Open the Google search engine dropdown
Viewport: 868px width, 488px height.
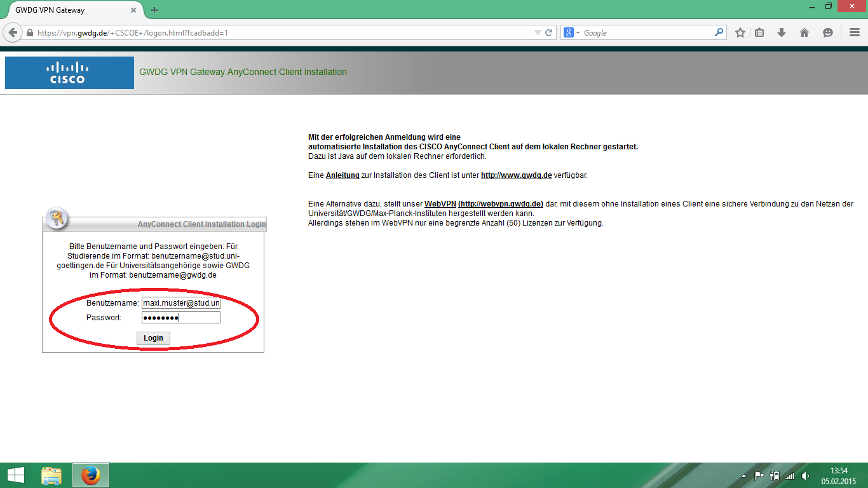click(572, 32)
